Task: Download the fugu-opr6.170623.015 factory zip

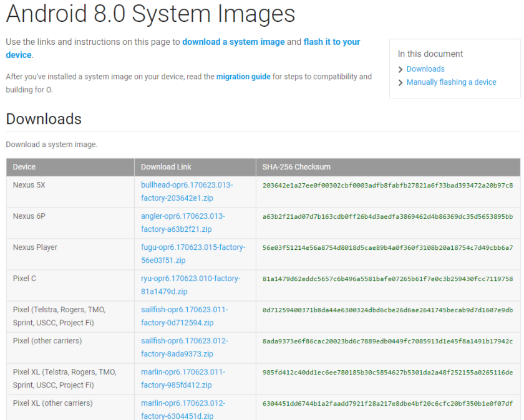Action: click(193, 254)
